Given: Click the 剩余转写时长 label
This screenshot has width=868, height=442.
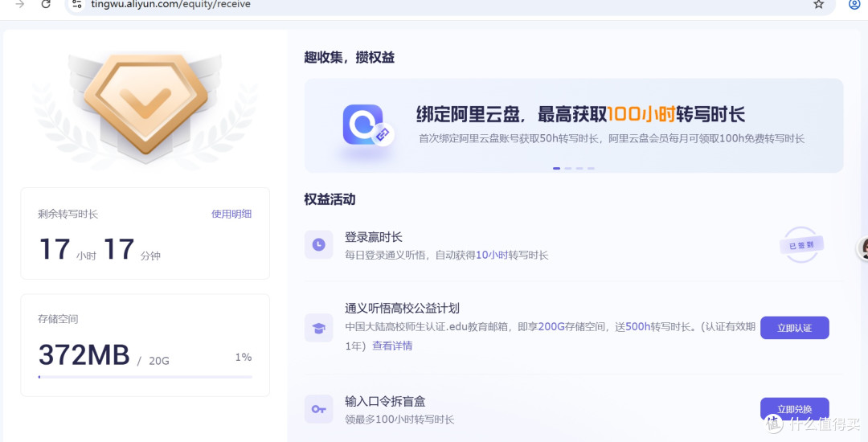Looking at the screenshot, I should coord(68,214).
